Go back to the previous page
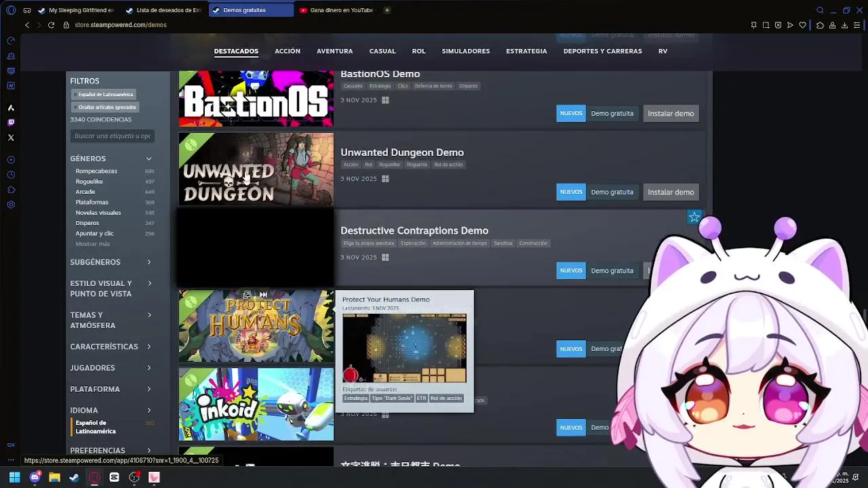The image size is (868, 488). click(x=27, y=25)
